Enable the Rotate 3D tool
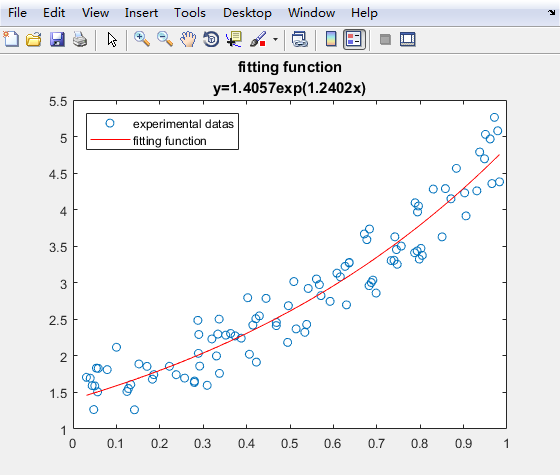Viewport: 560px width, 475px height. coord(211,39)
